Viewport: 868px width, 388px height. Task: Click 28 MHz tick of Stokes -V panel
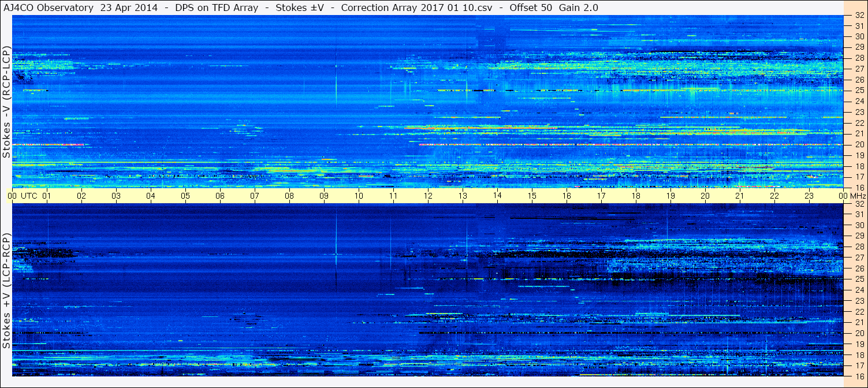pos(859,58)
